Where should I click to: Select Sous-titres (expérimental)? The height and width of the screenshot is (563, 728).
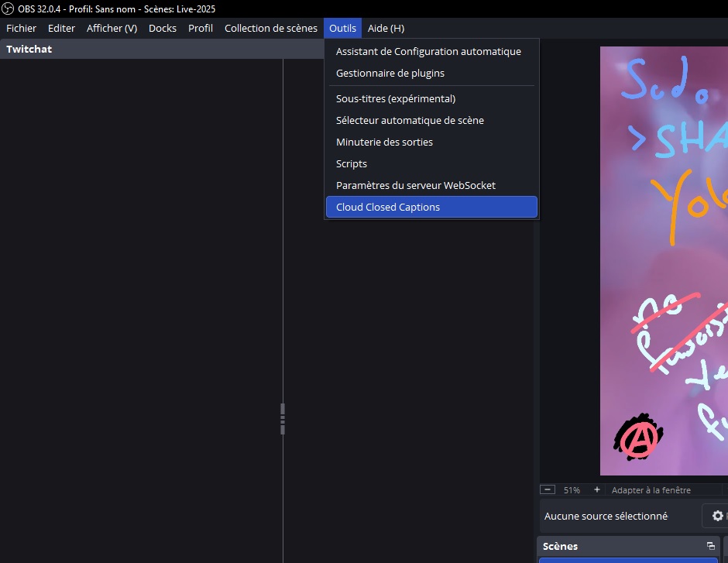click(395, 98)
